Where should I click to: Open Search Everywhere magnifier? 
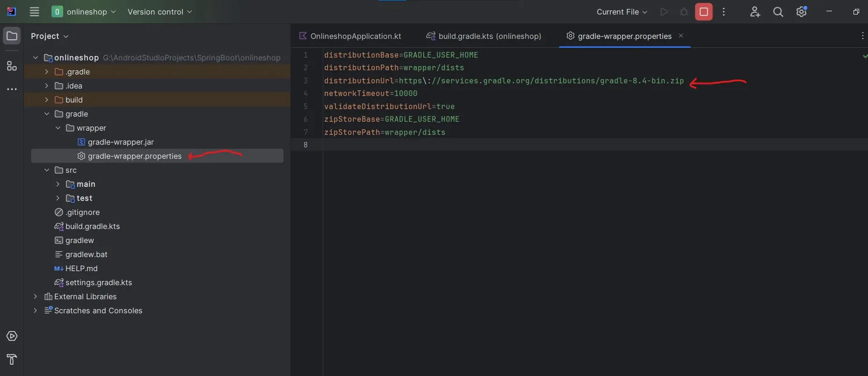tap(778, 12)
